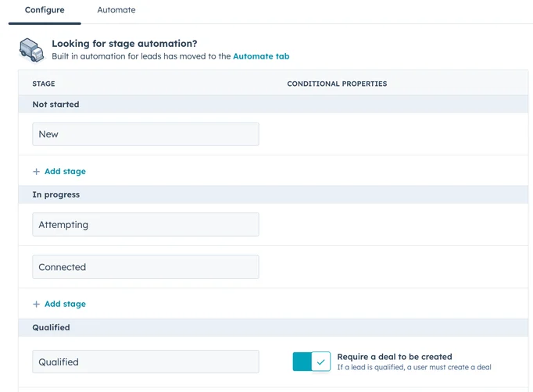The image size is (533, 392).
Task: Edit the Qualified stage name field
Action: (x=145, y=362)
